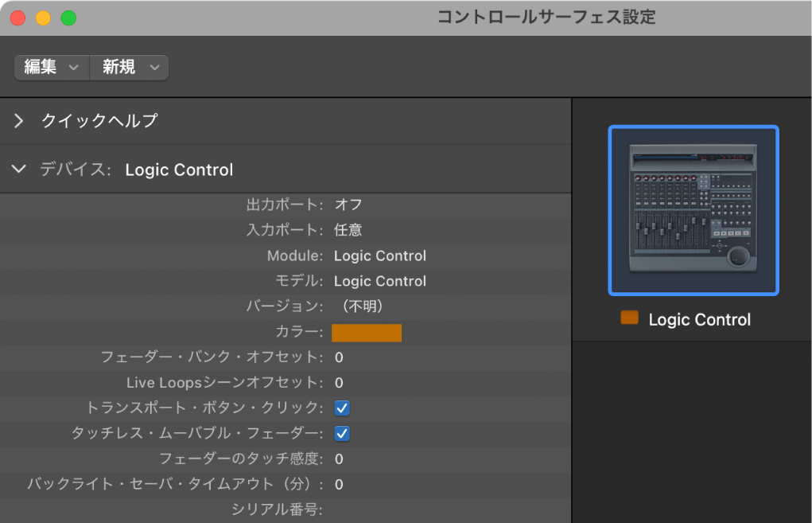Open the 編集 dropdown menu
Image resolution: width=812 pixels, height=523 pixels.
click(x=51, y=68)
